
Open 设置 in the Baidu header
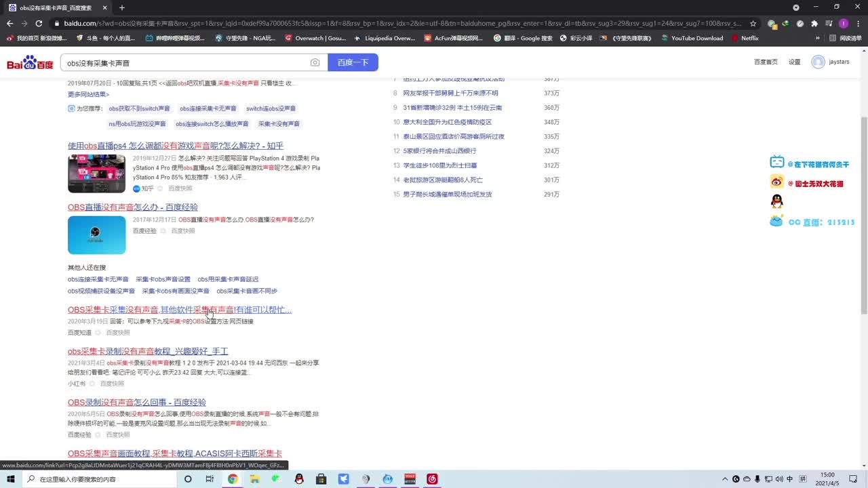[794, 62]
